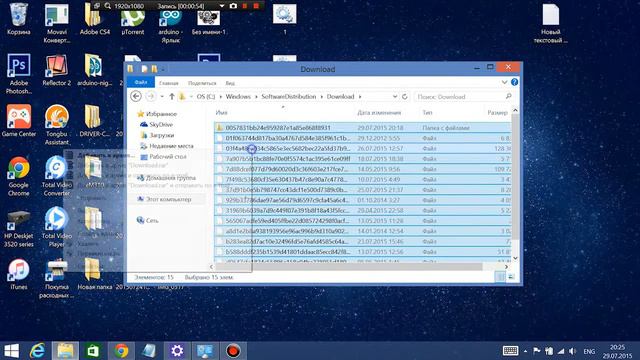Select the Total Video Player shortcut
Image resolution: width=640 pixels, height=360 pixels.
(57, 227)
